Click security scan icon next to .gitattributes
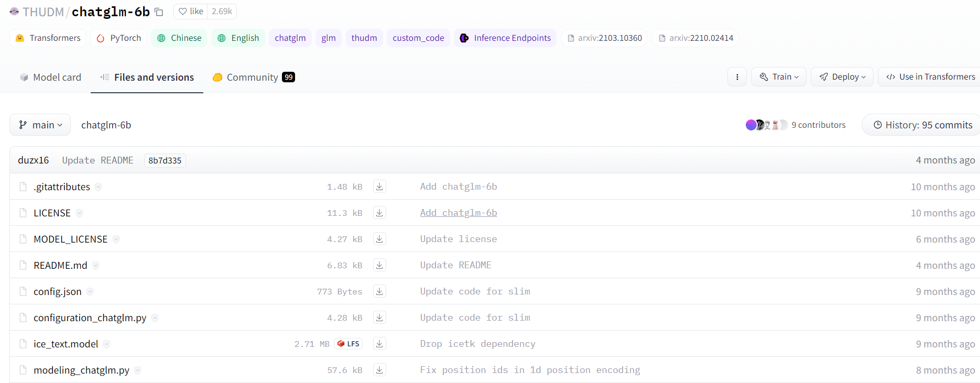The height and width of the screenshot is (383, 980). [99, 187]
